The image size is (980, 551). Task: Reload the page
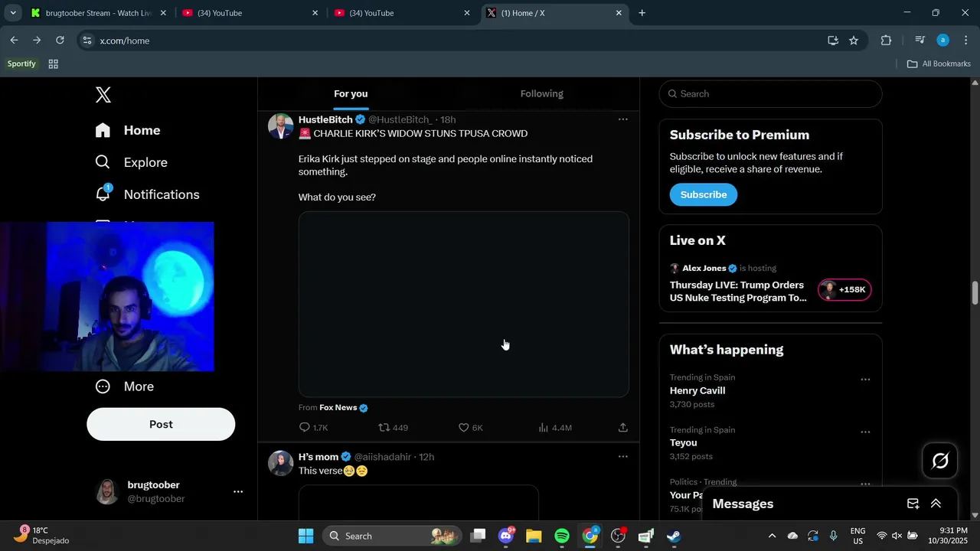click(x=60, y=41)
